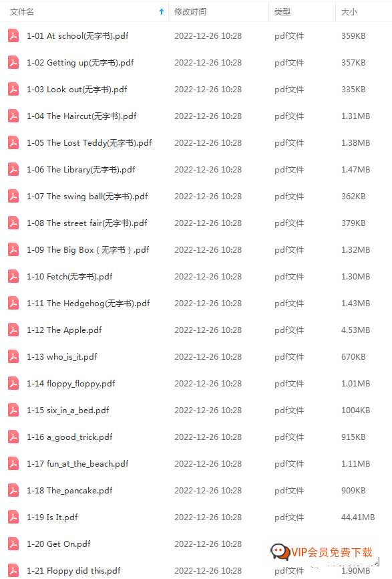
Task: Click the orange chat bubble VIP icon
Action: click(x=280, y=552)
